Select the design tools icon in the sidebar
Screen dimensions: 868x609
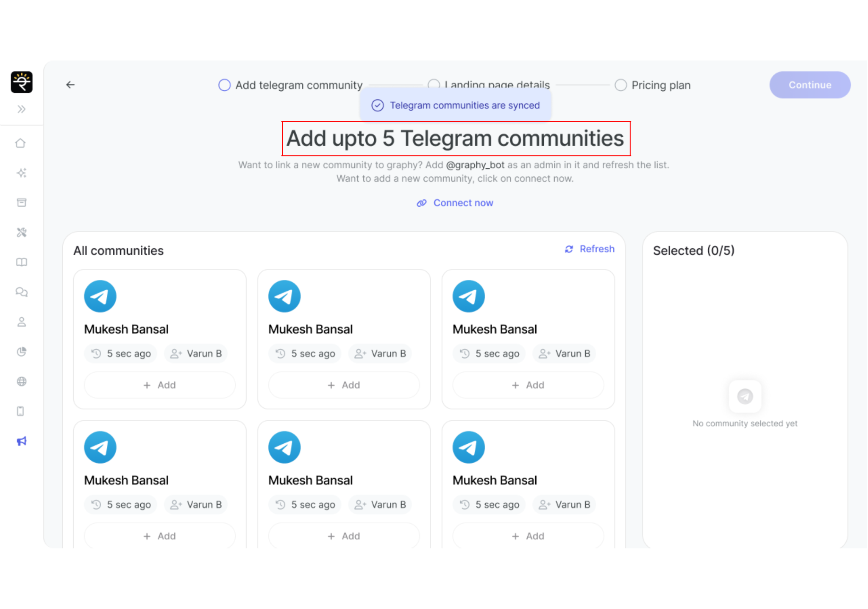click(x=22, y=232)
